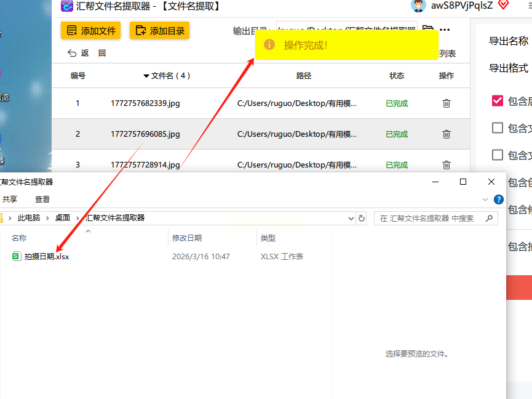Click 汇帮文件名提取器 breadcrumb folder

115,218
